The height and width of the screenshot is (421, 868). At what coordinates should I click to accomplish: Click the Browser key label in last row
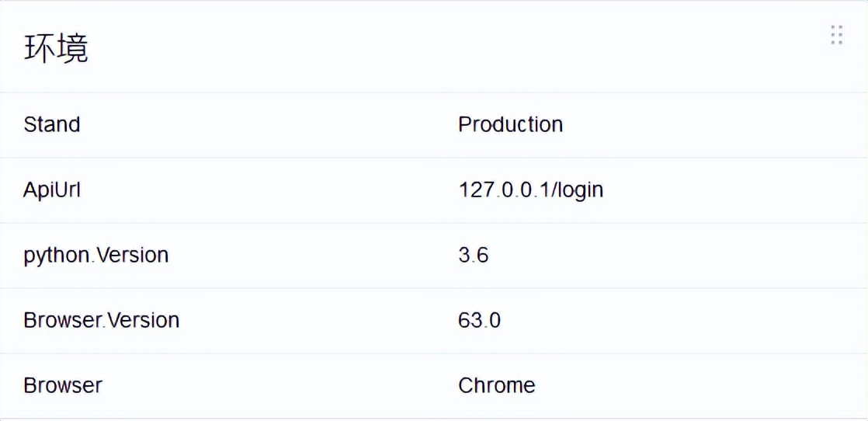[x=63, y=385]
